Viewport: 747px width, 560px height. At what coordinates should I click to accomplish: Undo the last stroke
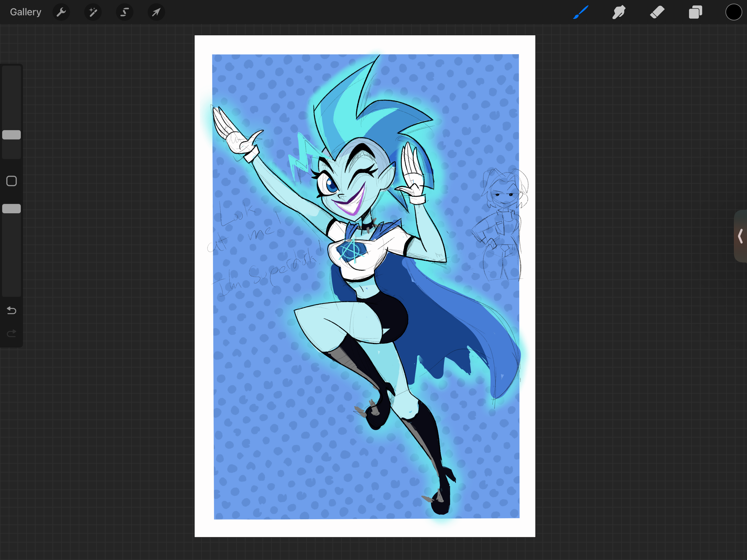(x=11, y=310)
